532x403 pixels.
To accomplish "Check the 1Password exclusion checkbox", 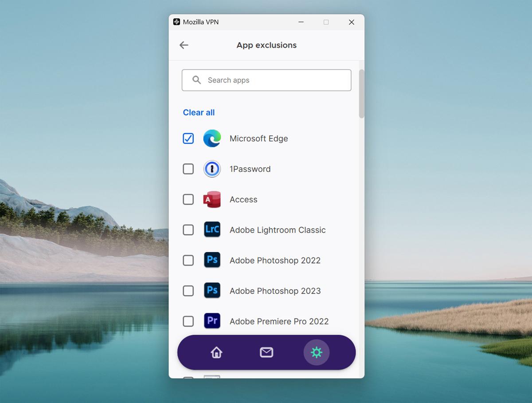I will coord(188,169).
